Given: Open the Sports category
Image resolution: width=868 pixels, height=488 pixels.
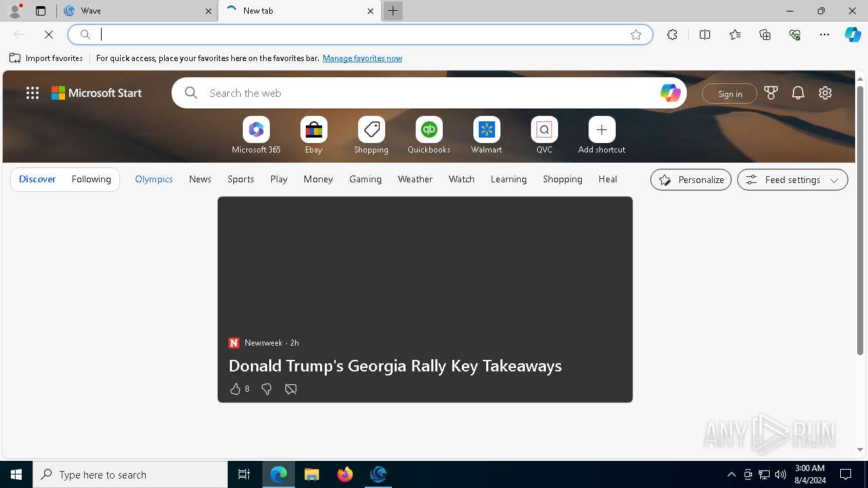Looking at the screenshot, I should [x=241, y=180].
